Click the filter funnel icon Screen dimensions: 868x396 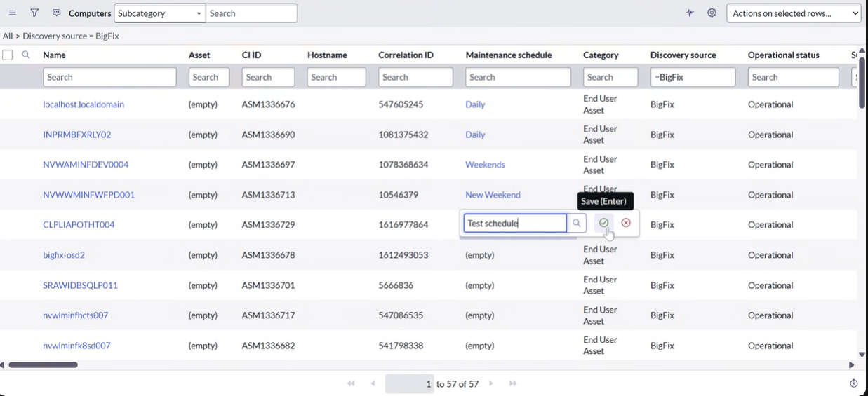34,13
